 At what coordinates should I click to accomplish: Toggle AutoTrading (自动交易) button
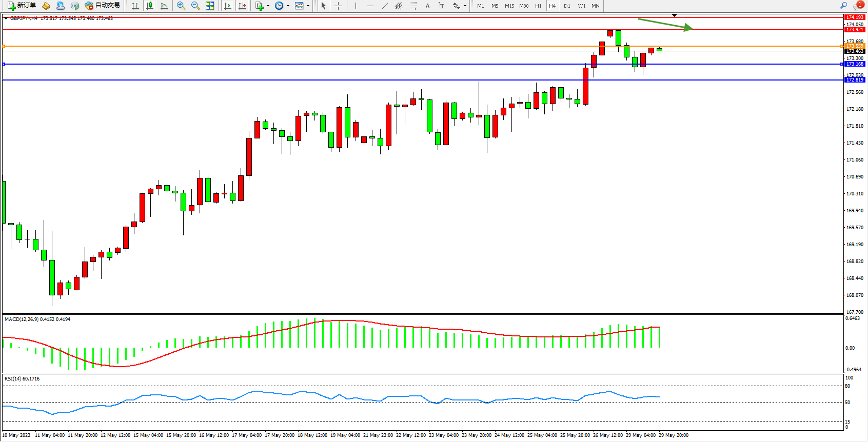tap(103, 6)
